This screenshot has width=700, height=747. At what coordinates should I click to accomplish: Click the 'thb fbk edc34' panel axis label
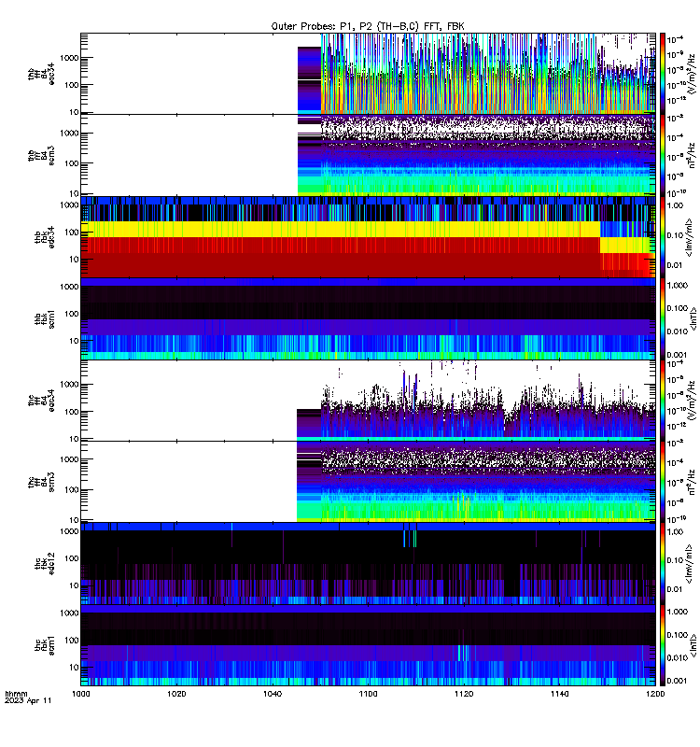click(x=45, y=237)
